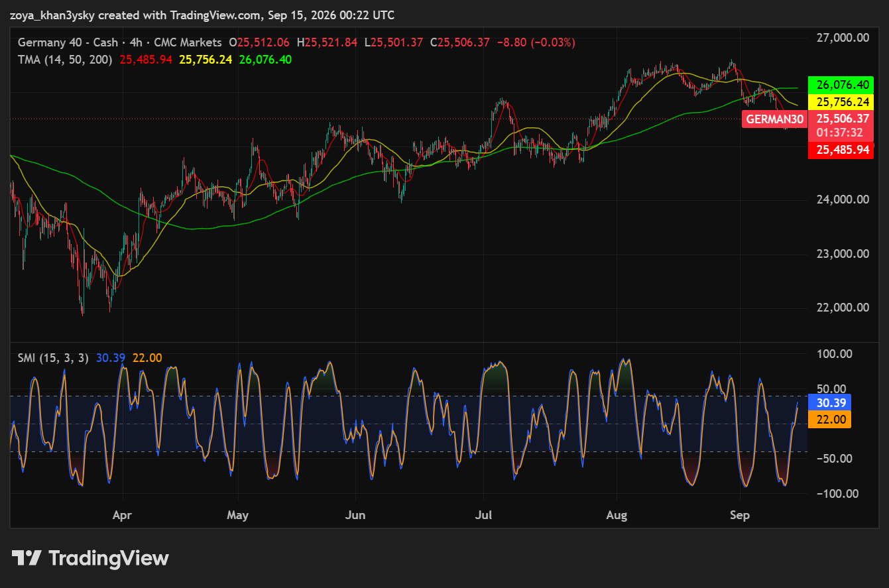Click the green TMA value 26,076.40 in legend

[265, 60]
